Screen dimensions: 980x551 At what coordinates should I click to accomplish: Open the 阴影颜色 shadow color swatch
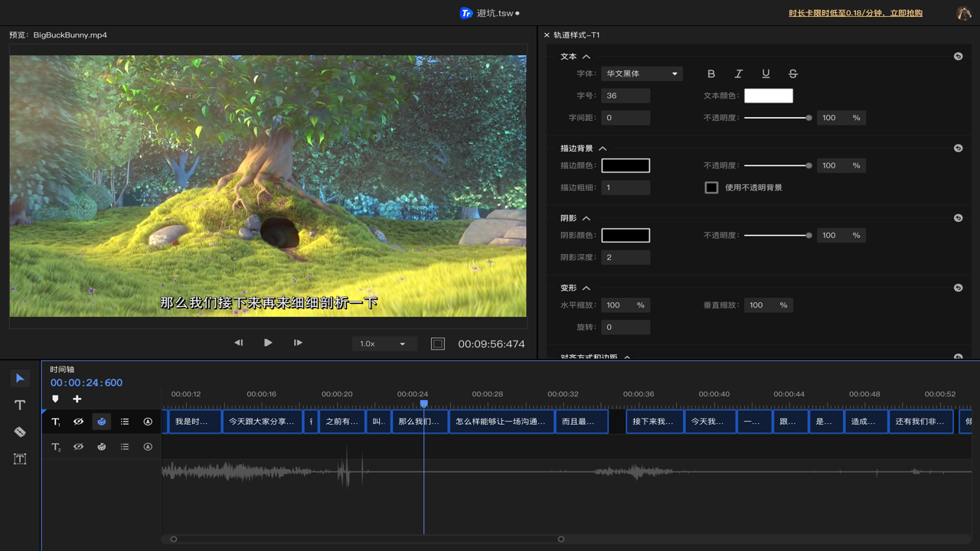coord(626,236)
